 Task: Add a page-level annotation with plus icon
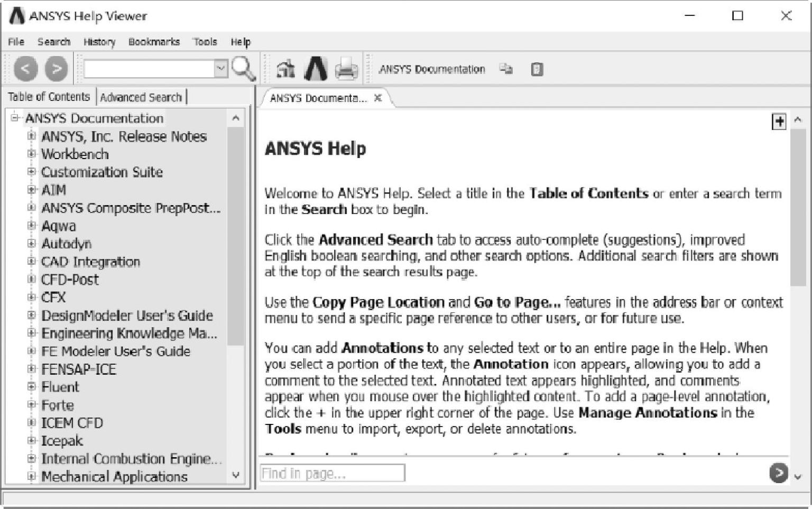[779, 122]
